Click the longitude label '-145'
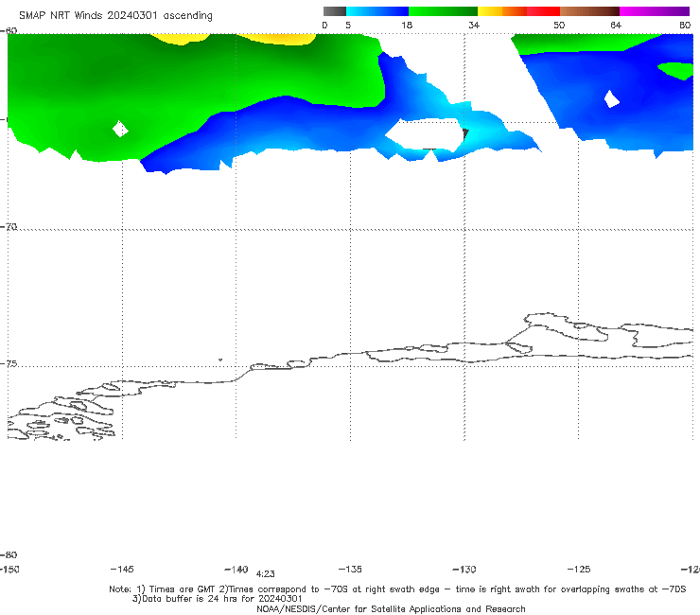The height and width of the screenshot is (615, 700). pos(122,569)
